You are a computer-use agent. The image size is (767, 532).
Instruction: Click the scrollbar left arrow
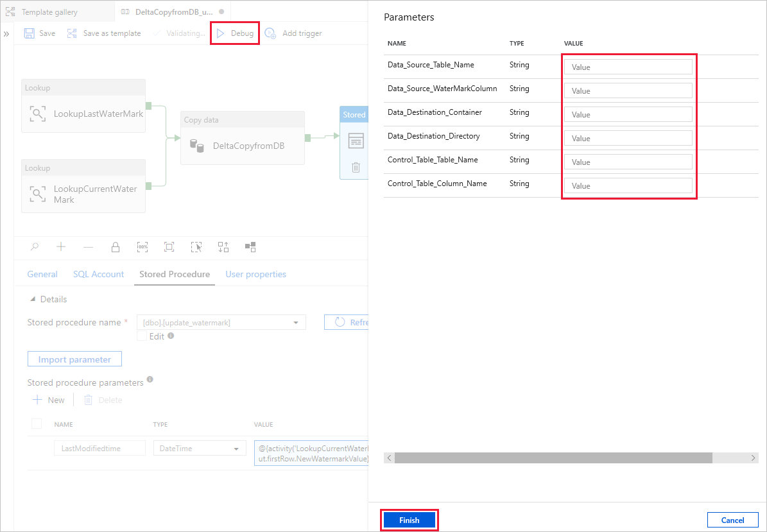tap(390, 458)
